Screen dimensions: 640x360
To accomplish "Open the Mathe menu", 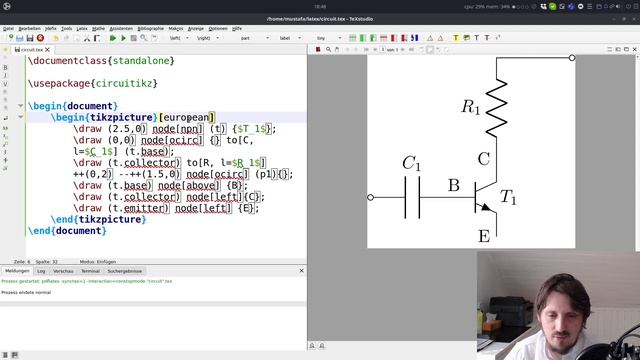I will pyautogui.click(x=98, y=29).
